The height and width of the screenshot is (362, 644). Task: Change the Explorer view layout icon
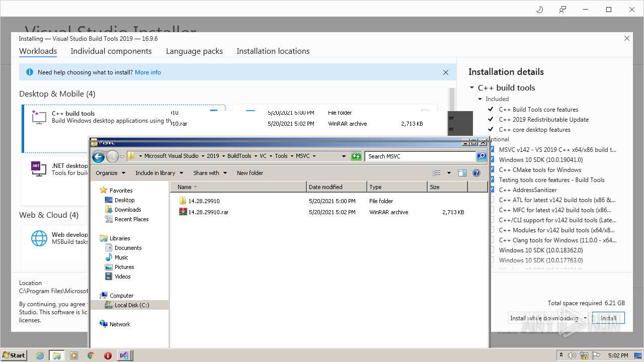click(x=437, y=173)
